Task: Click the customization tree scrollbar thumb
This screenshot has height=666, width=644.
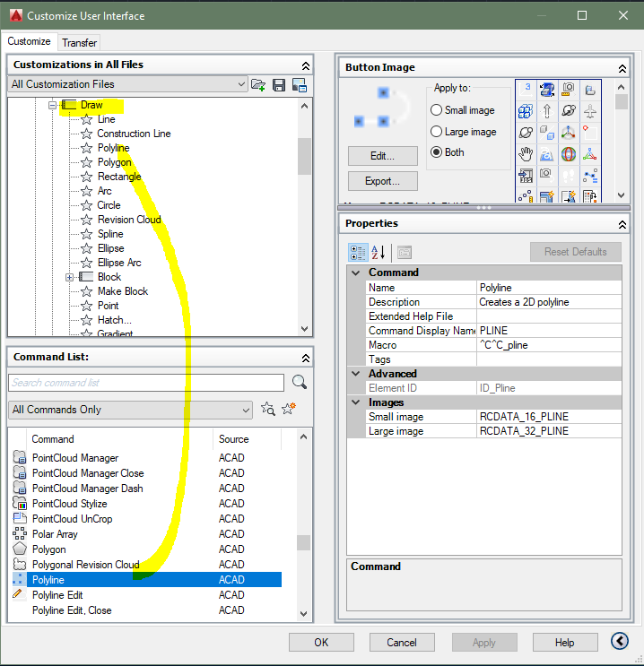Action: pos(304,156)
